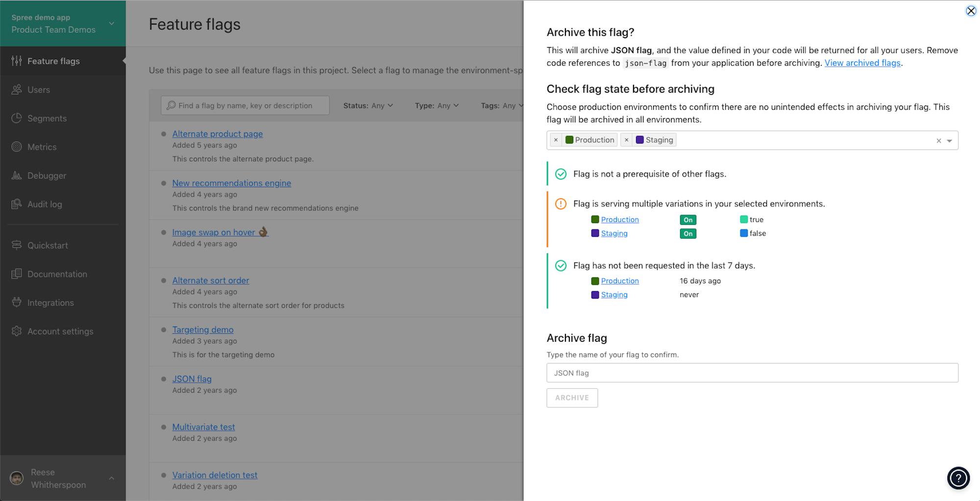Click the Segments pie chart icon
980x501 pixels.
(17, 118)
